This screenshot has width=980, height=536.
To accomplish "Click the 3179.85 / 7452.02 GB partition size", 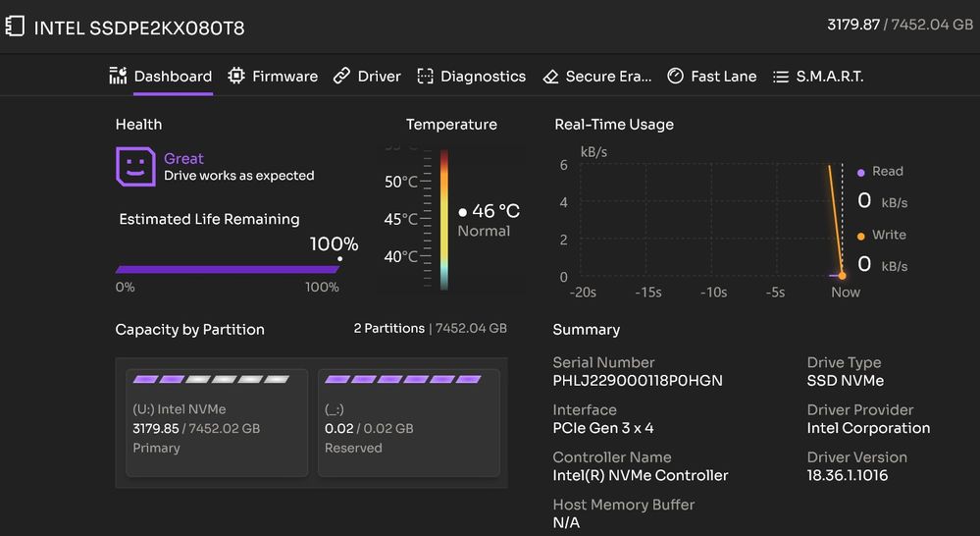I will point(196,428).
